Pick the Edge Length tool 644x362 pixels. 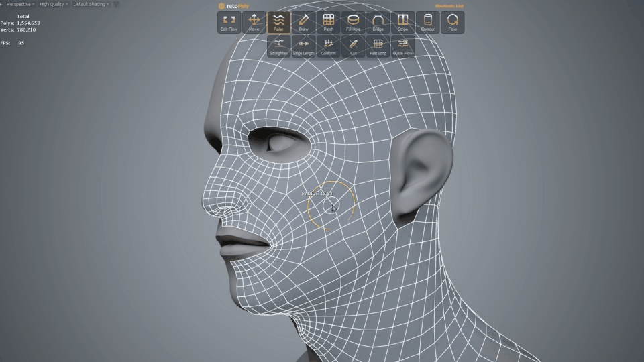[x=303, y=46]
